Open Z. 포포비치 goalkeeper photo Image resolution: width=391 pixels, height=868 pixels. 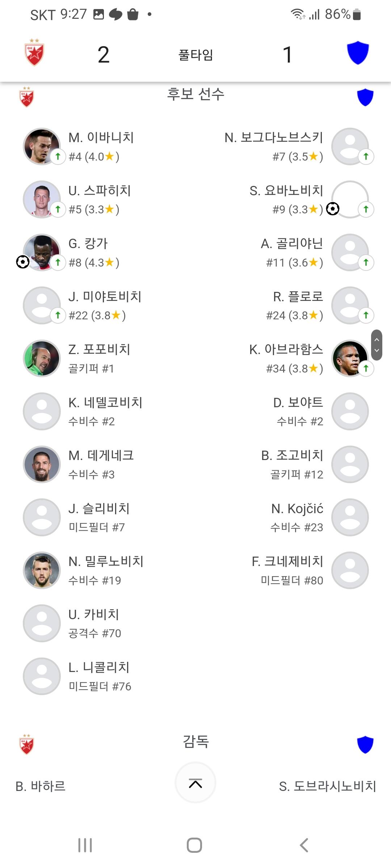tap(42, 358)
